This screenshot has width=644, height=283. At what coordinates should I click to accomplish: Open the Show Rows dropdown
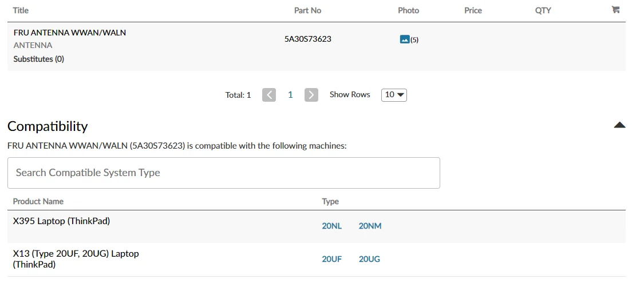click(394, 95)
